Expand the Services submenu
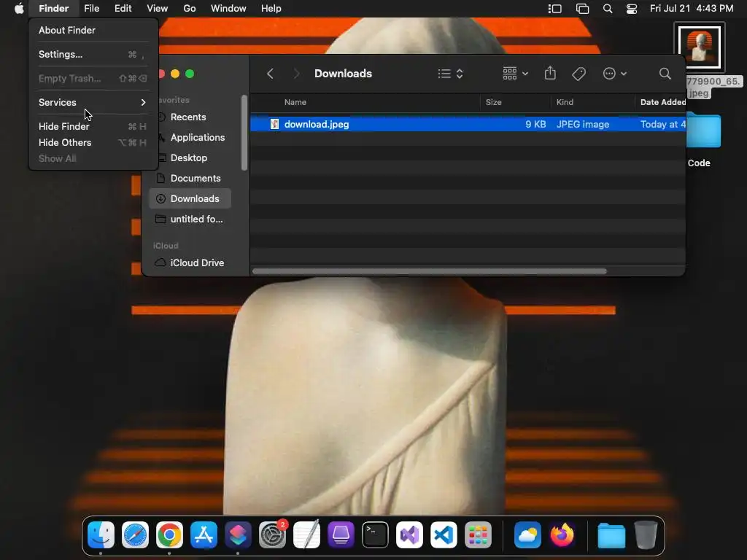The image size is (747, 560). coord(93,102)
